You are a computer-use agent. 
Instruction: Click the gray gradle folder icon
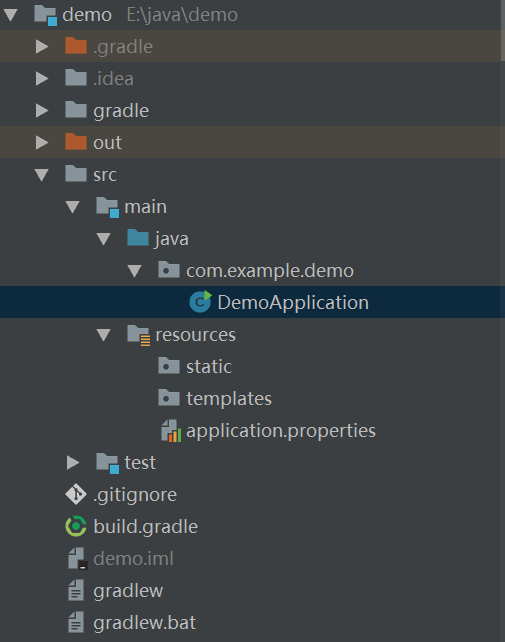(x=76, y=110)
